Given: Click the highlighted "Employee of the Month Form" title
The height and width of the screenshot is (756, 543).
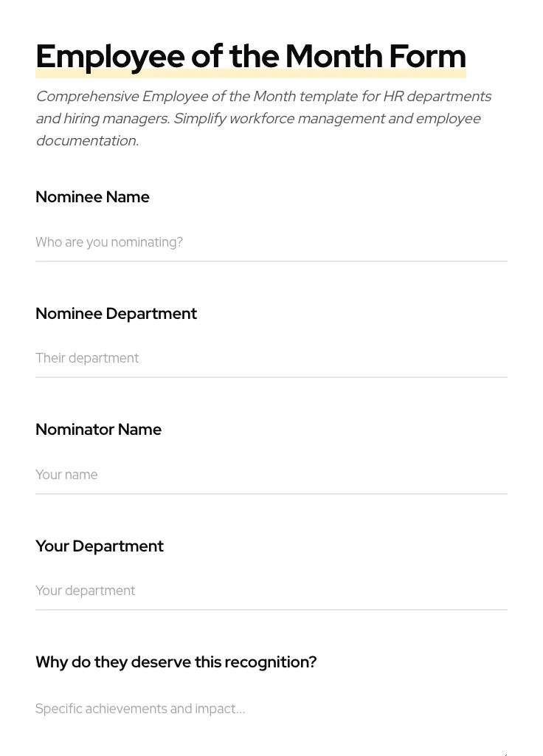Looking at the screenshot, I should [251, 56].
